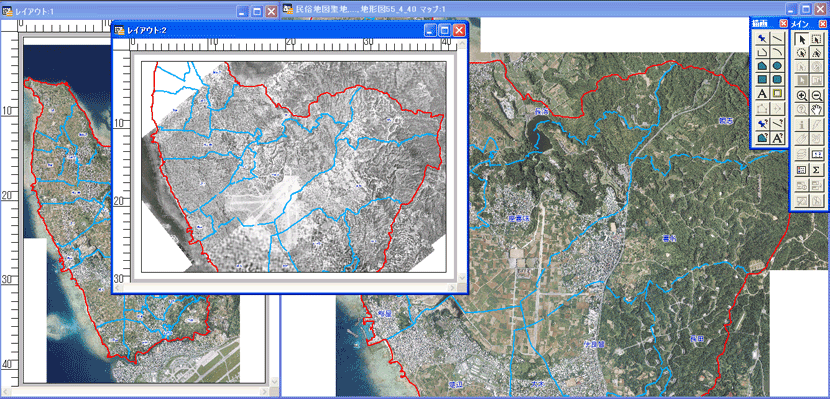The width and height of the screenshot is (830, 399).
Task: Select the Line drawing tool
Action: coord(777,38)
